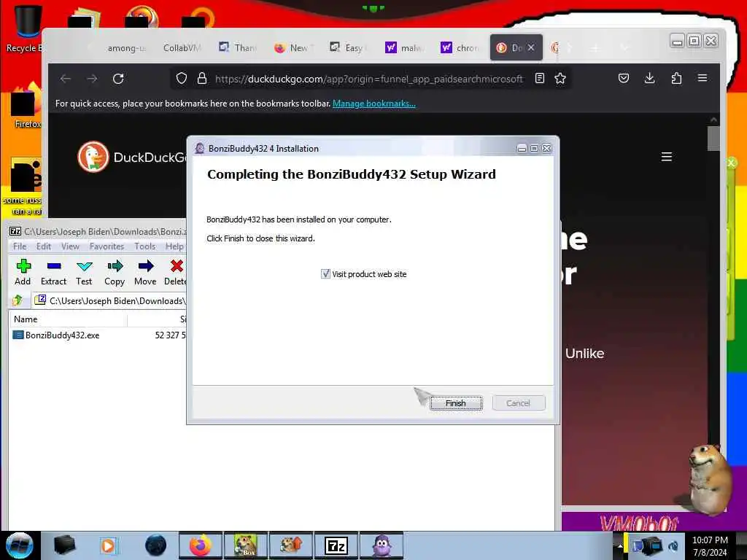Viewport: 747px width, 560px height.
Task: Click Finish in the BonziBuddy432 setup wizard
Action: tap(456, 403)
